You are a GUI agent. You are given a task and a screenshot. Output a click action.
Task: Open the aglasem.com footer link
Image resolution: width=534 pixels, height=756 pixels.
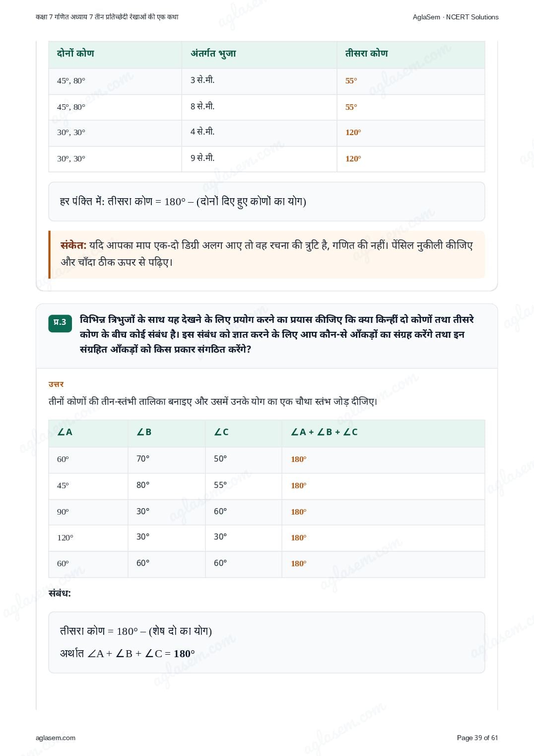pyautogui.click(x=56, y=738)
